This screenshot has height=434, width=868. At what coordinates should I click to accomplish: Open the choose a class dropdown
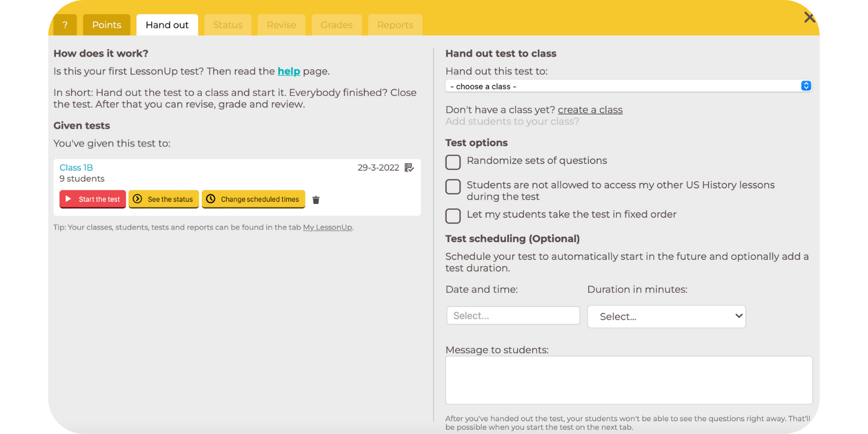628,86
